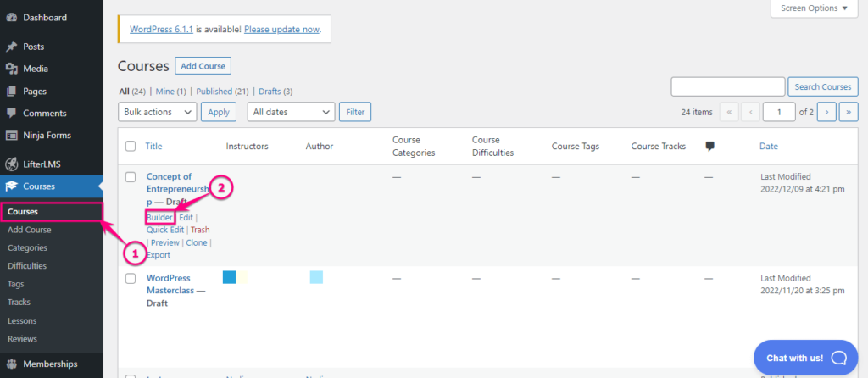868x378 pixels.
Task: Click the Preview link
Action: 165,242
